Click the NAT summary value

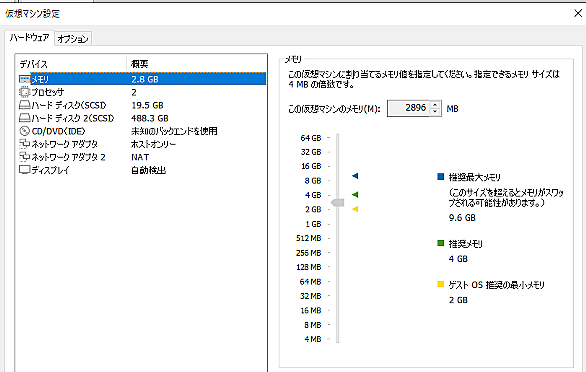click(x=140, y=157)
